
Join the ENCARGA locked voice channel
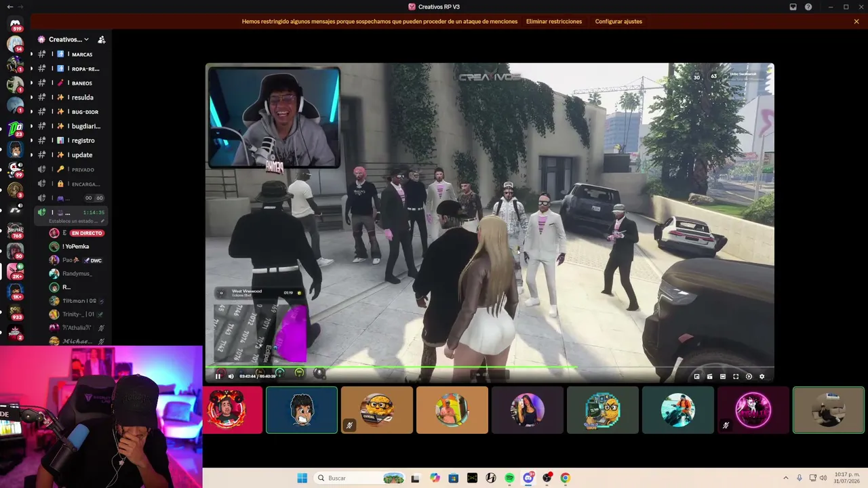[x=71, y=184]
